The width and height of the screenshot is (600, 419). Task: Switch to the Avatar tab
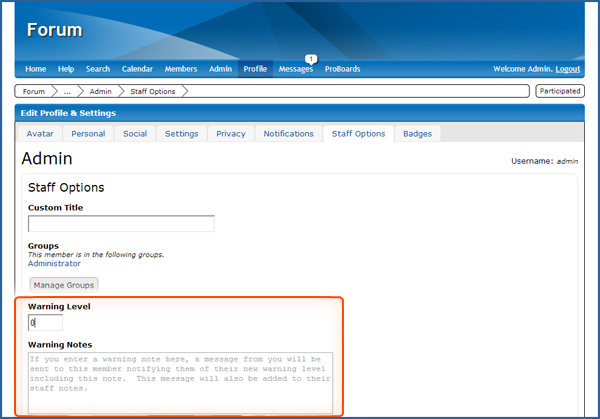pyautogui.click(x=40, y=134)
